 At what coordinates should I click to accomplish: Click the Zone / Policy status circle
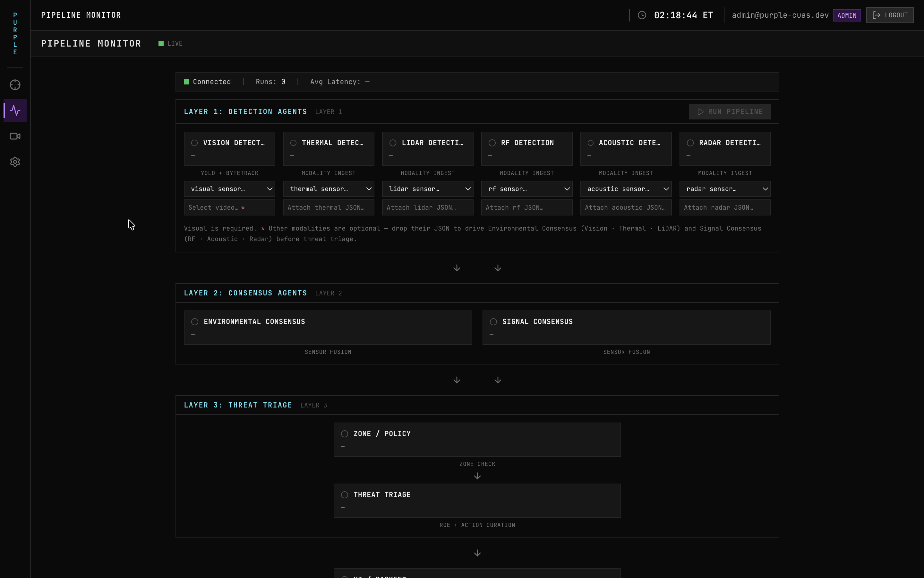click(x=344, y=433)
